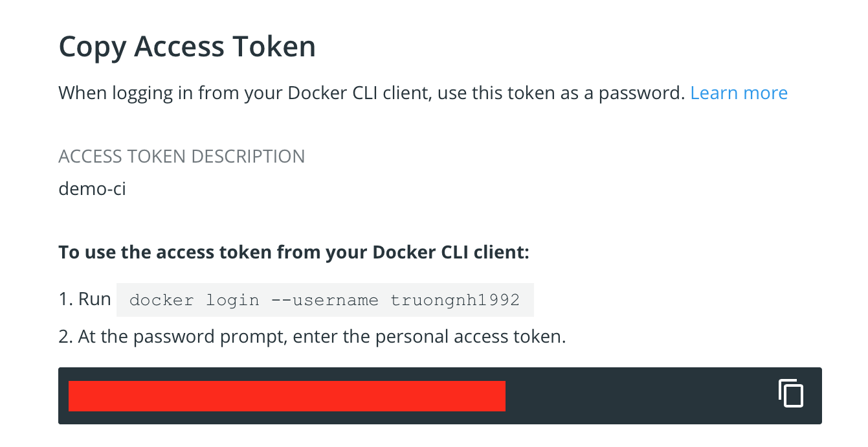Click the bold Docker CLI client instruction line
Screen dimensions: 868x447
pyautogui.click(x=294, y=252)
